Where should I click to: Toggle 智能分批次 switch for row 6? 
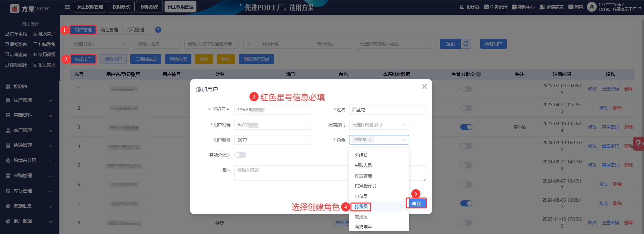[466, 184]
